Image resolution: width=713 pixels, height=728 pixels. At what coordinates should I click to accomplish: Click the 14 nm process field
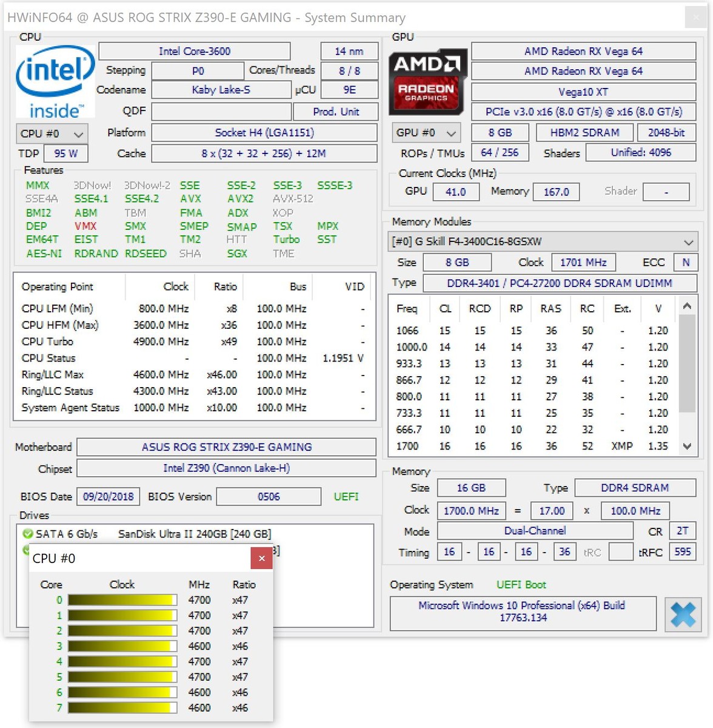(349, 51)
